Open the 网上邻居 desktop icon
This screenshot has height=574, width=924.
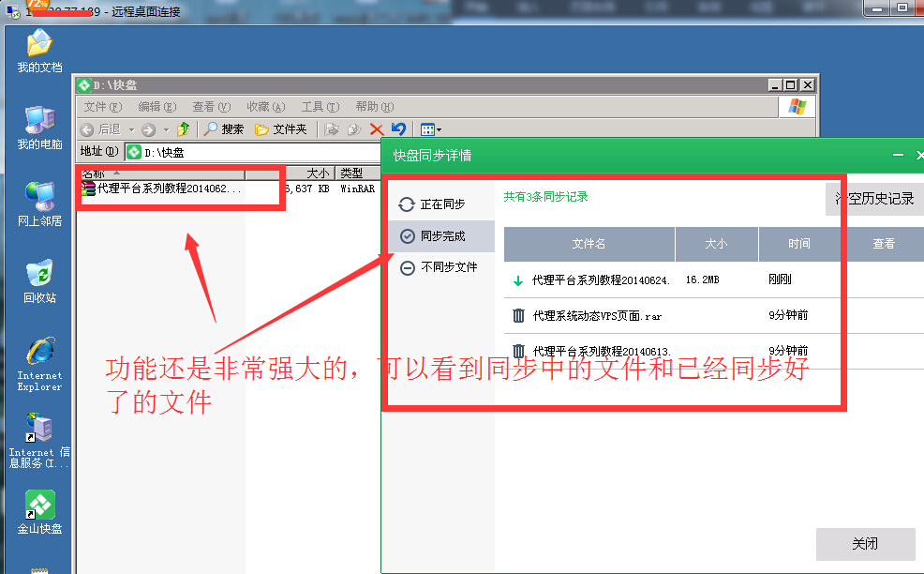click(39, 204)
